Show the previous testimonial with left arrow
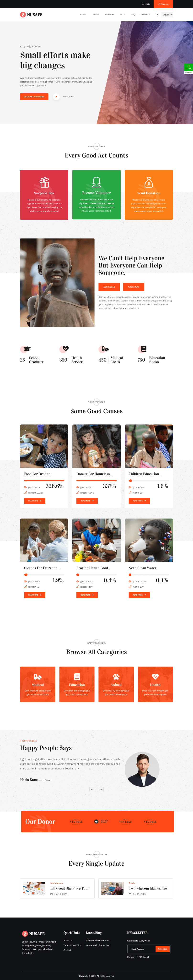 click(x=92, y=789)
